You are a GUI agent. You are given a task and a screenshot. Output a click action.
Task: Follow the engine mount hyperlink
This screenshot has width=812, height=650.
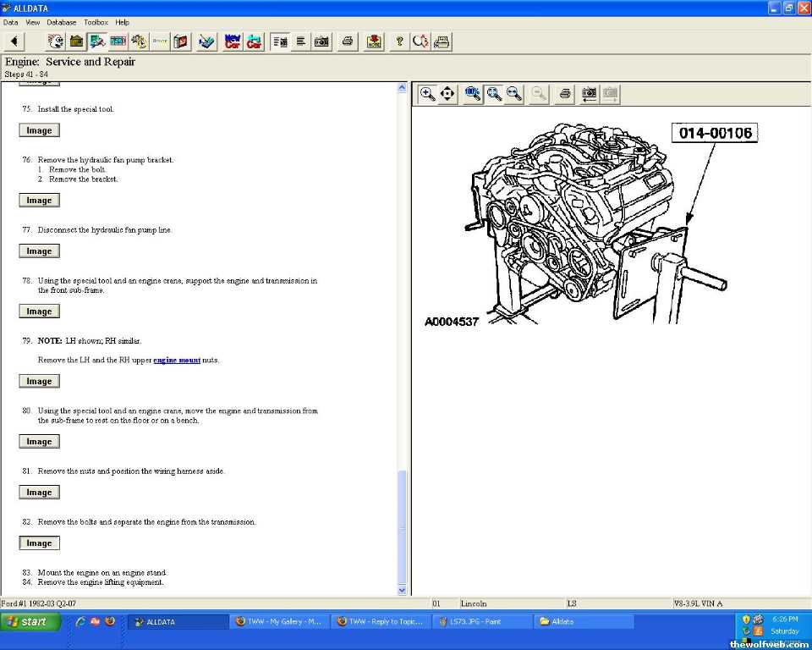pos(177,360)
